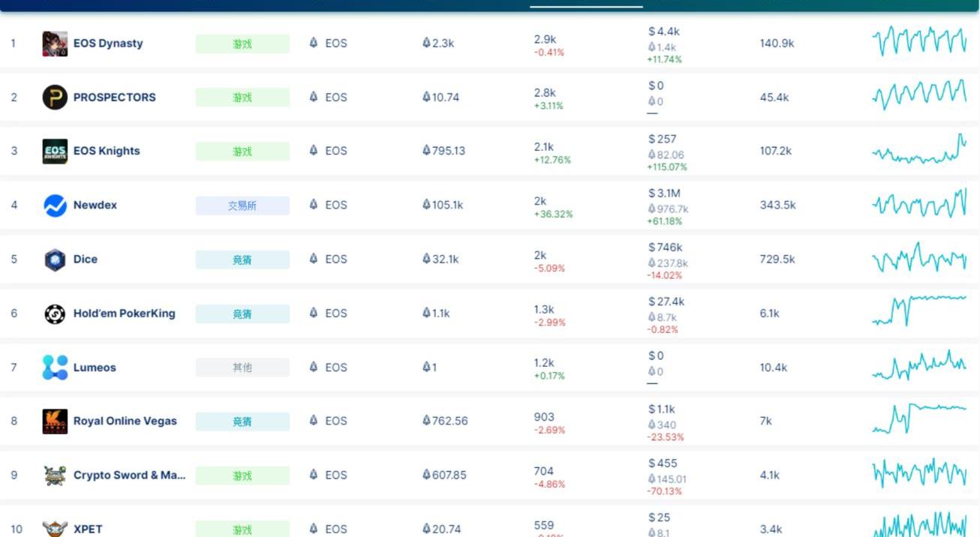Click the EOS Knights app icon
This screenshot has height=537, width=980.
click(55, 151)
